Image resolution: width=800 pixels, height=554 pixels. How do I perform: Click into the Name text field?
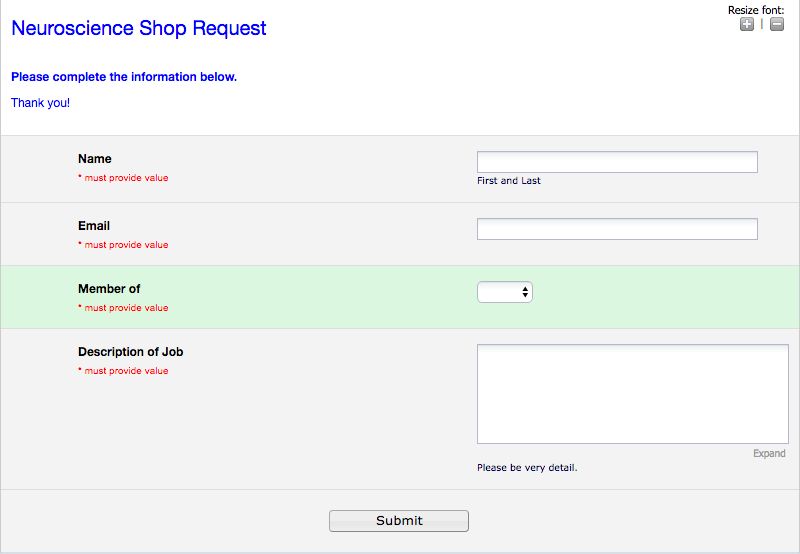point(617,162)
